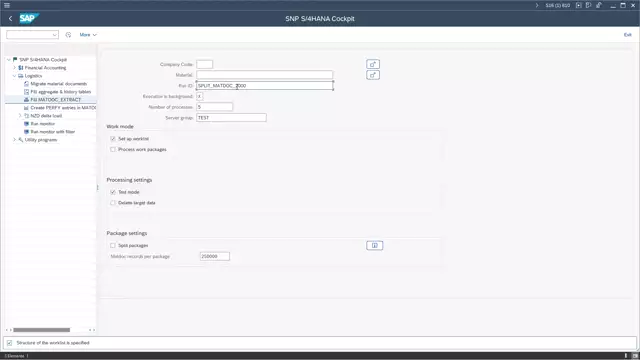Click the SNP S/4HANA Cockpit flag icon
This screenshot has width=640, height=360.
[15, 60]
